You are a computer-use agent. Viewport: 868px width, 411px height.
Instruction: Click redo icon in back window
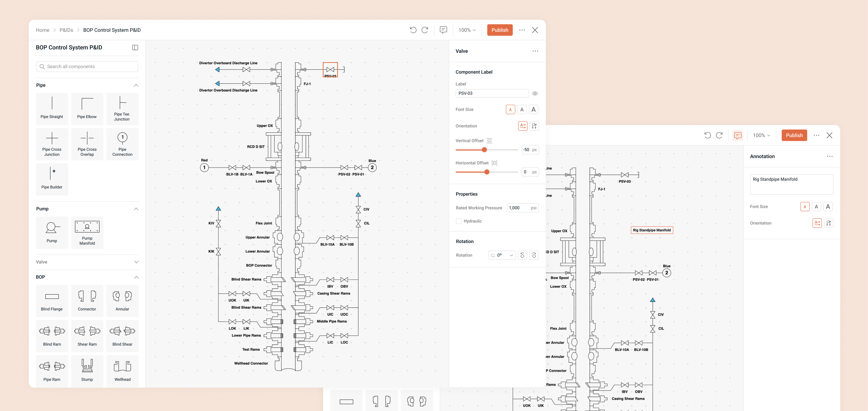pyautogui.click(x=719, y=135)
